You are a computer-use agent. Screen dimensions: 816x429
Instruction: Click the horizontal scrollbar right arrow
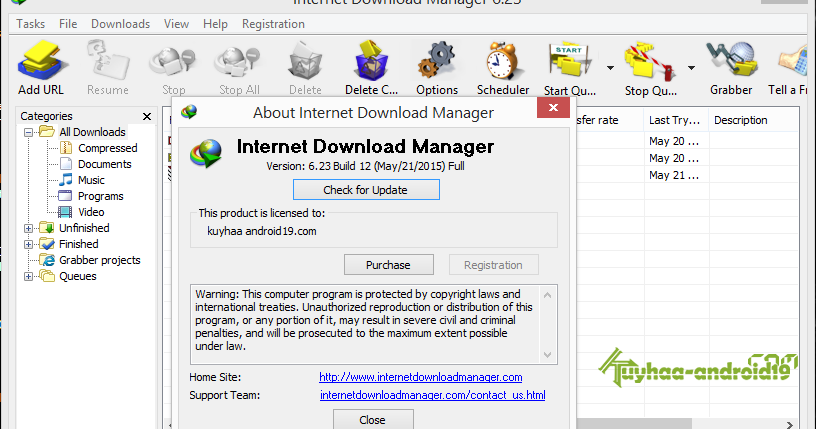(x=789, y=425)
